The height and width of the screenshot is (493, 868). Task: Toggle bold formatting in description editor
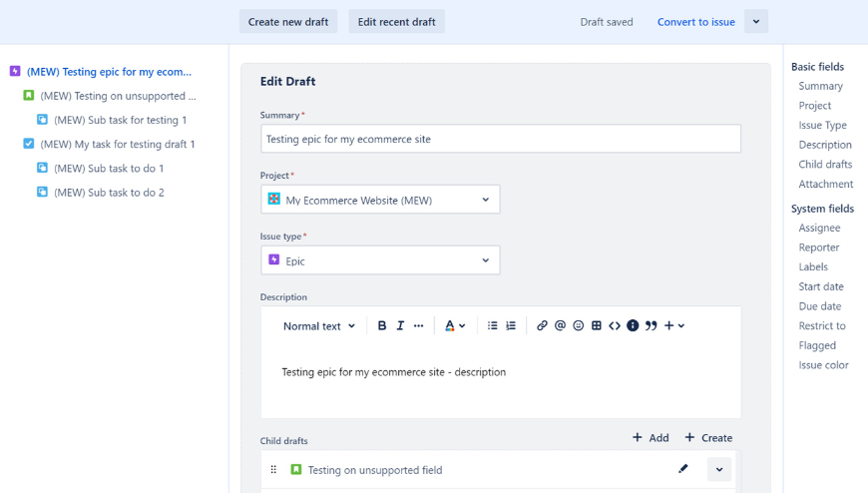tap(382, 326)
